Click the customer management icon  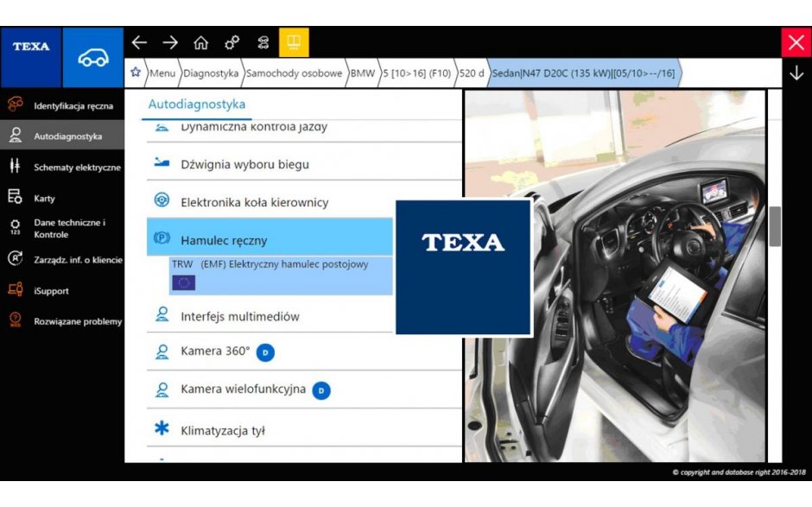point(15,258)
